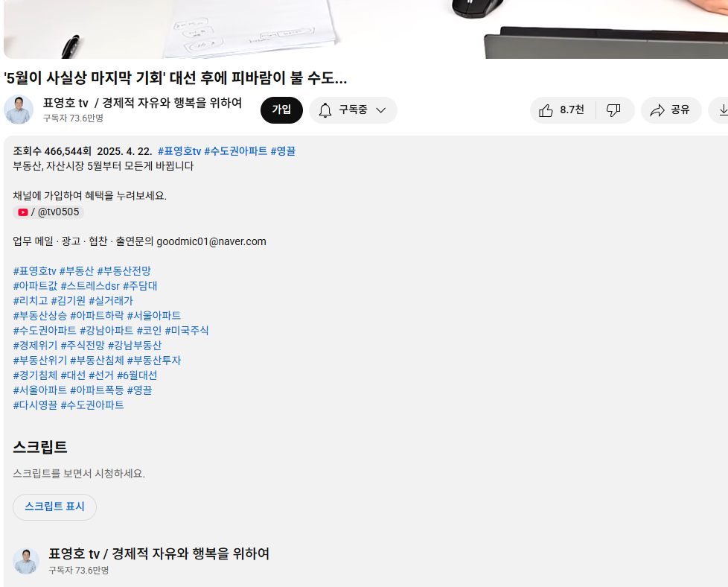Click the goodmic01@naver.com email text
The height and width of the screenshot is (587, 728).
[x=211, y=241]
